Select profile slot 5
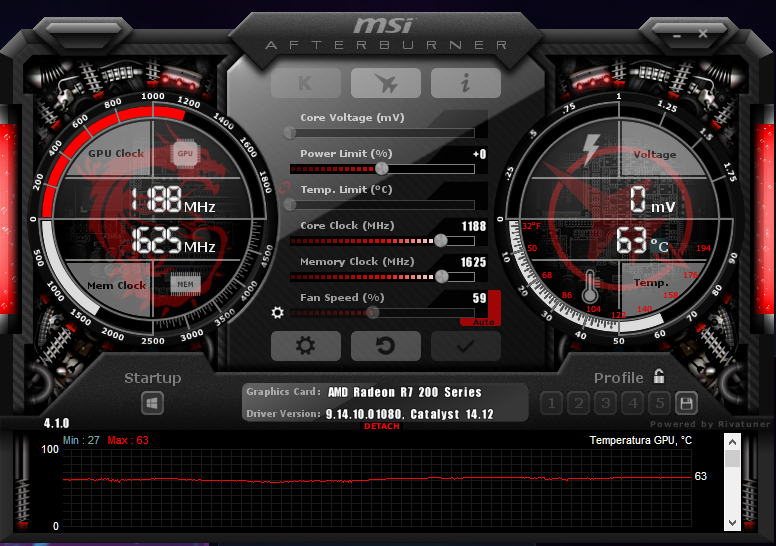The height and width of the screenshot is (546, 776). (x=660, y=403)
